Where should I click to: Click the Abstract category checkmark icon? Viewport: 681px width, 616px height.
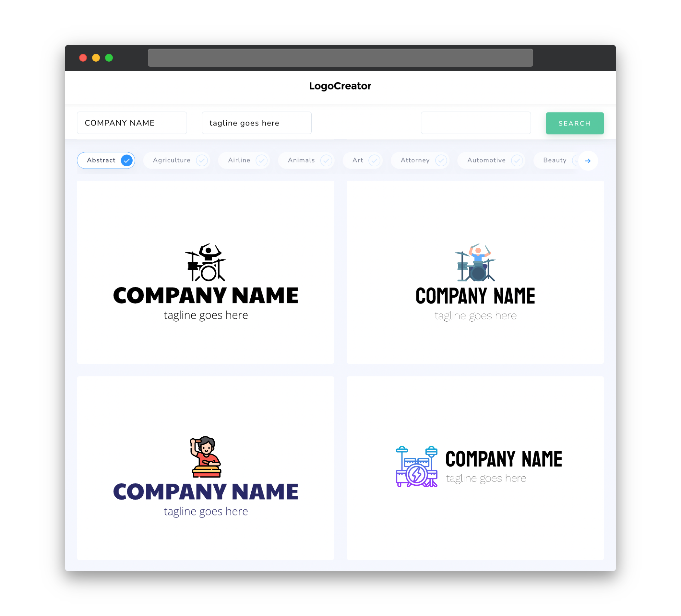[126, 160]
